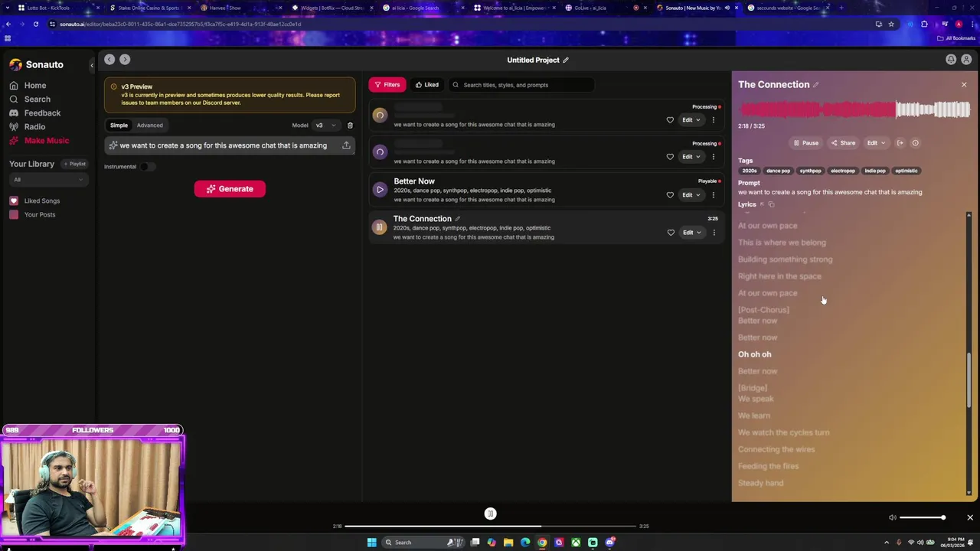Open more options for first processing song
980x551 pixels.
click(x=713, y=120)
